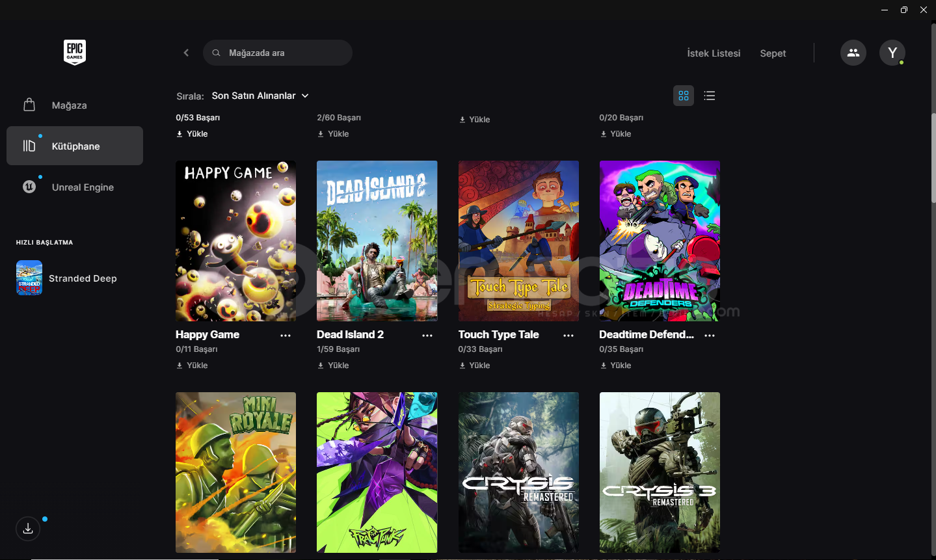936x560 pixels.
Task: Open the Mağaza store page
Action: 75,105
